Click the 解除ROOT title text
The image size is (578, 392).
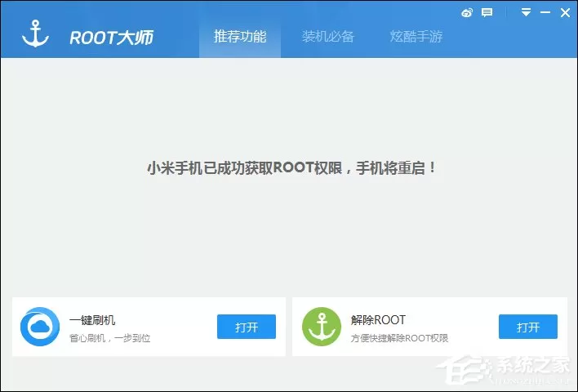378,319
